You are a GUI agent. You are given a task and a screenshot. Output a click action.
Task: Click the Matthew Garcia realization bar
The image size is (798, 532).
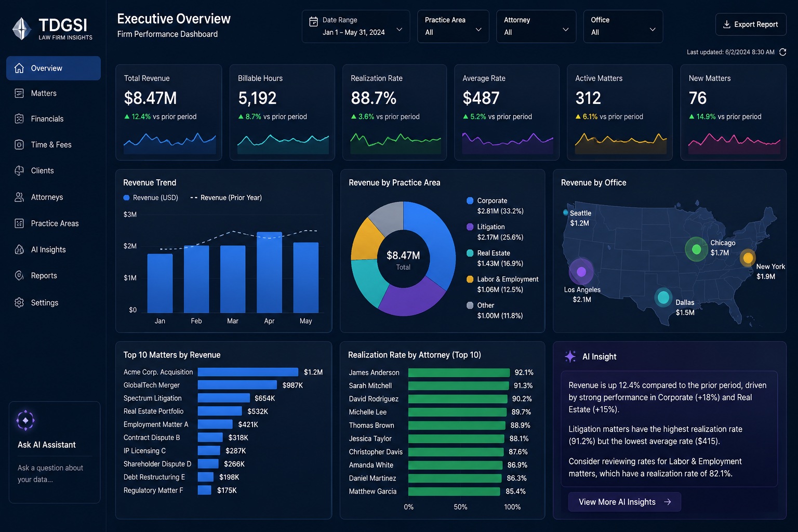[454, 491]
